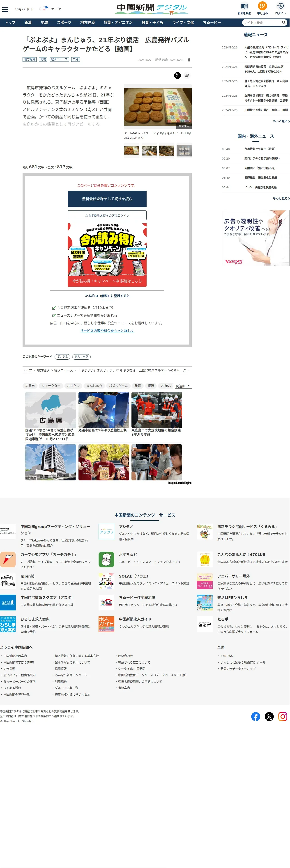Expand the 広島 region dropdown

point(56,9)
